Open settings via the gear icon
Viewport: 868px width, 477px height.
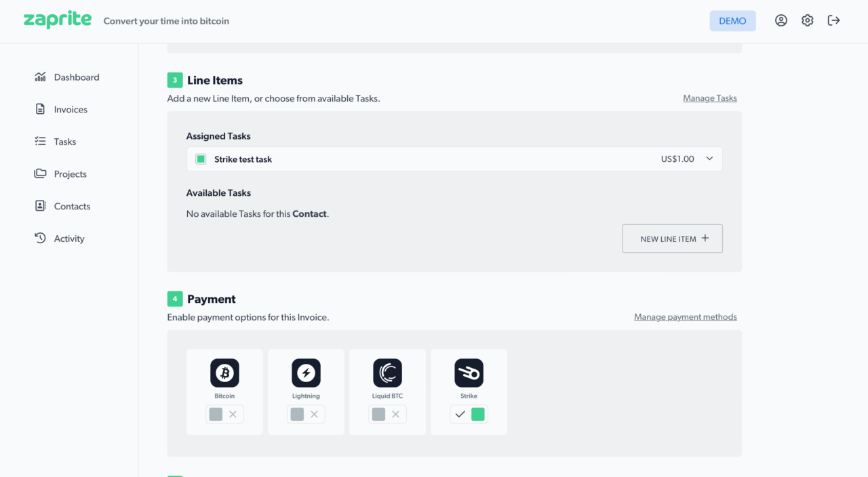807,20
